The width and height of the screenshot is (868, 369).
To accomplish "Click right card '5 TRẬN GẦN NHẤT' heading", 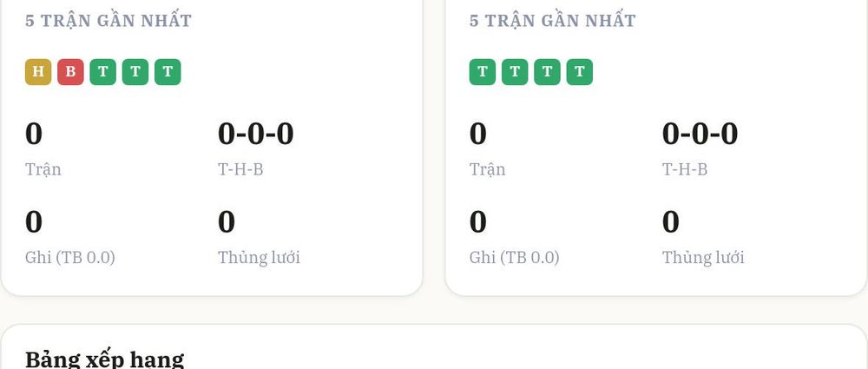I will coord(552,21).
